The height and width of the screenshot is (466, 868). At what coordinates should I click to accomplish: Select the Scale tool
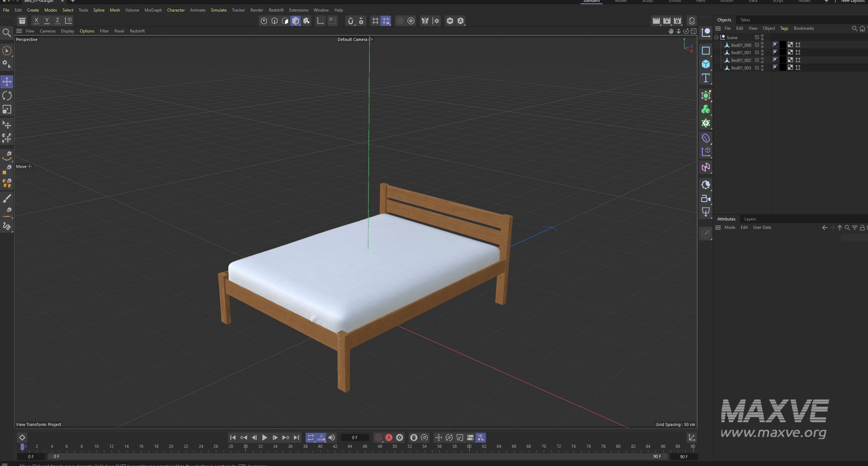(7, 110)
